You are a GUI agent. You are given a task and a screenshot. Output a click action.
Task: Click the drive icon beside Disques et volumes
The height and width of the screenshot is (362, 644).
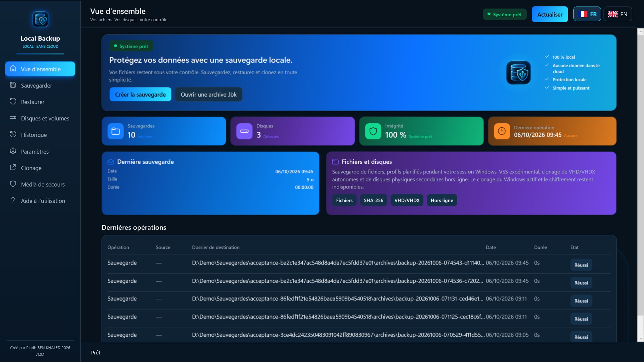[x=13, y=118]
